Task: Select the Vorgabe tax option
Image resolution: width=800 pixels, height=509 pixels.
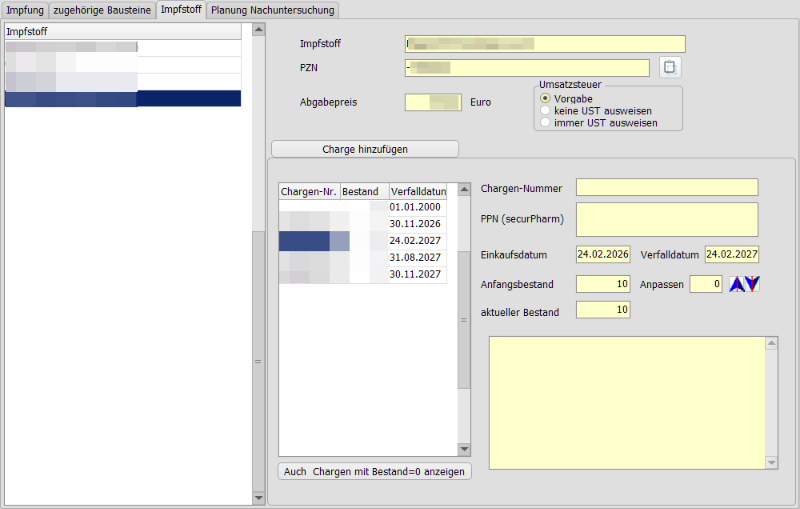Action: [545, 99]
